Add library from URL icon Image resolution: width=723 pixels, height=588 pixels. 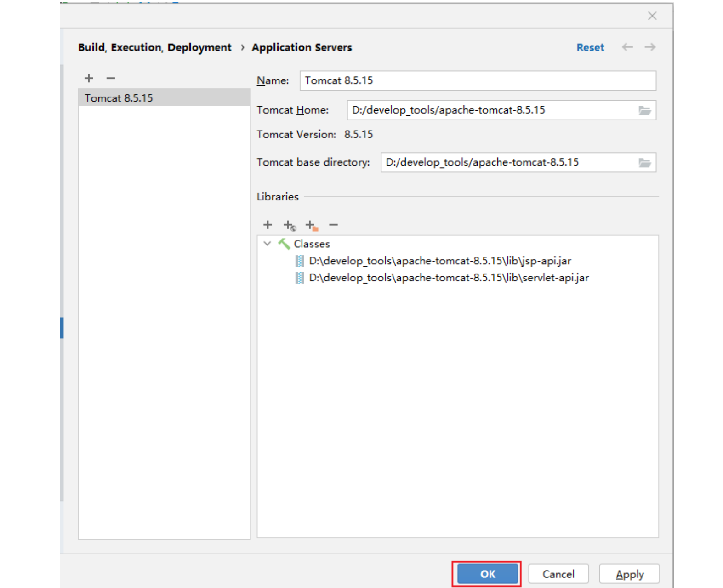coord(290,225)
